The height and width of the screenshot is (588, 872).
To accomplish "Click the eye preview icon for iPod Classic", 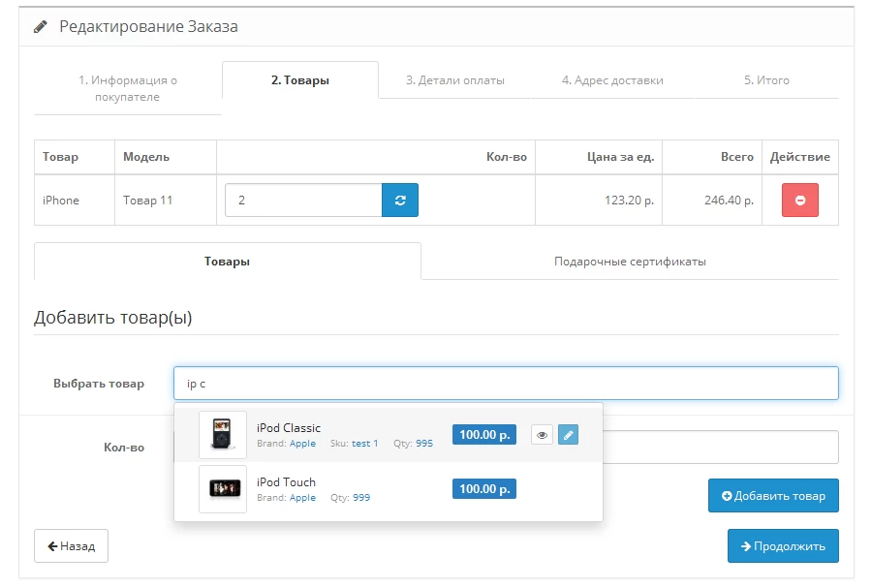I will coord(542,435).
